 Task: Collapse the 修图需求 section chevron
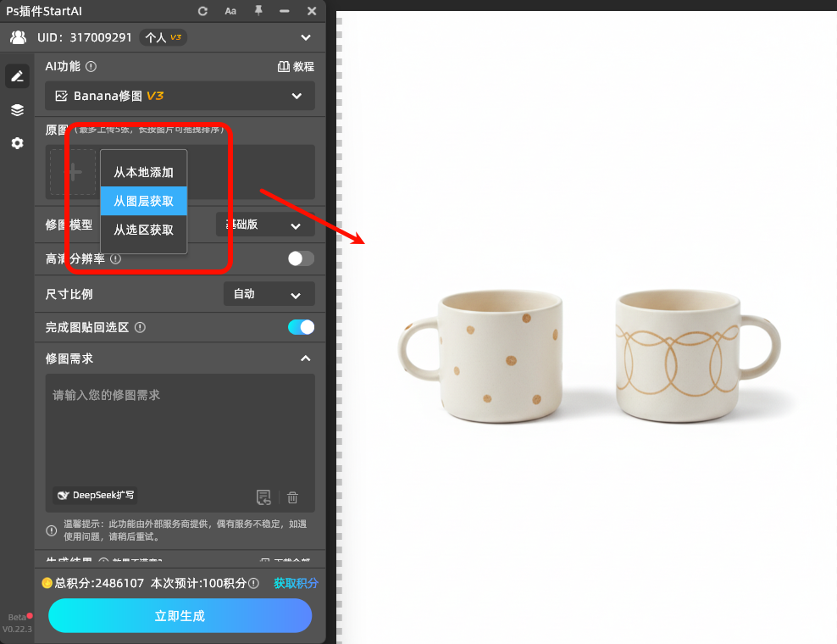pyautogui.click(x=305, y=358)
